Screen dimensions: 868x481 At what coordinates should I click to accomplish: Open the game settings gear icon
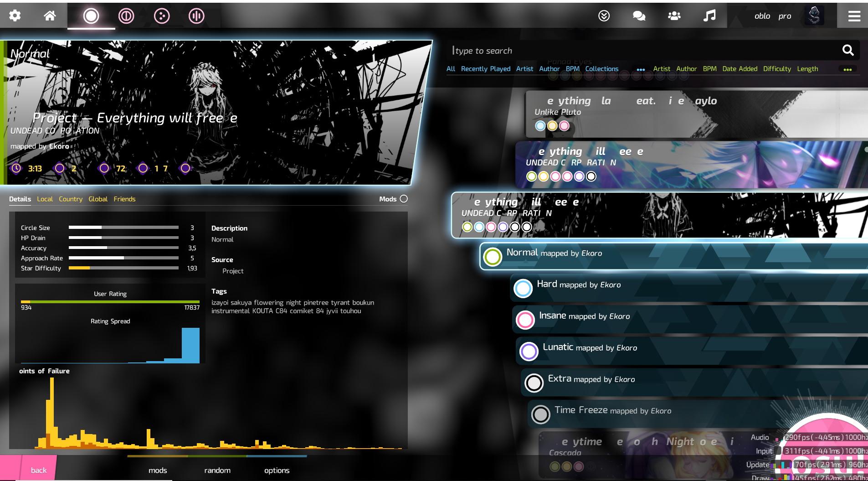click(15, 15)
